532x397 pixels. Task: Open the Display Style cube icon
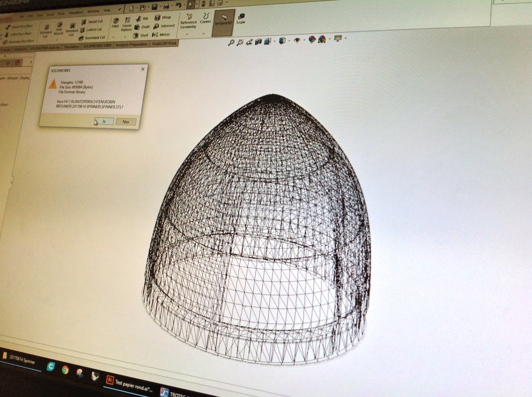(x=282, y=41)
